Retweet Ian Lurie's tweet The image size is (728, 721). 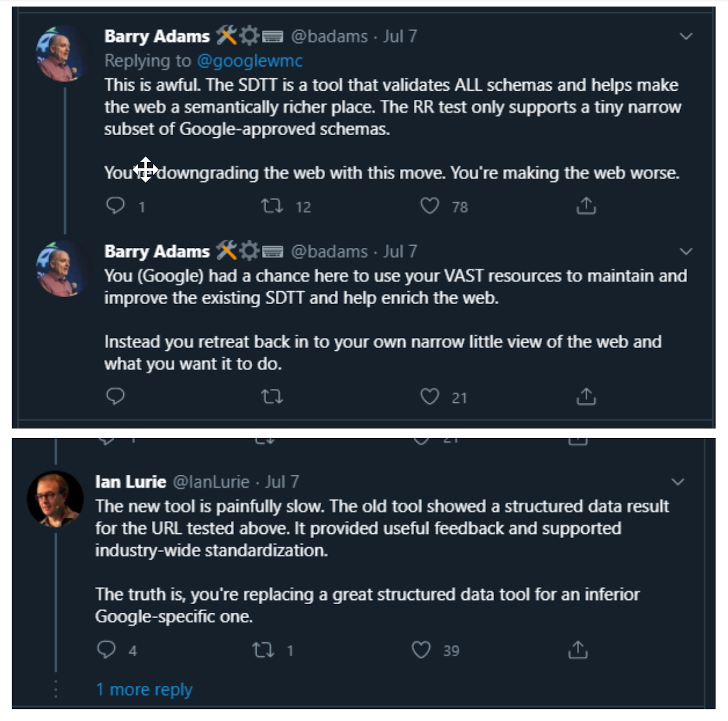(x=263, y=650)
